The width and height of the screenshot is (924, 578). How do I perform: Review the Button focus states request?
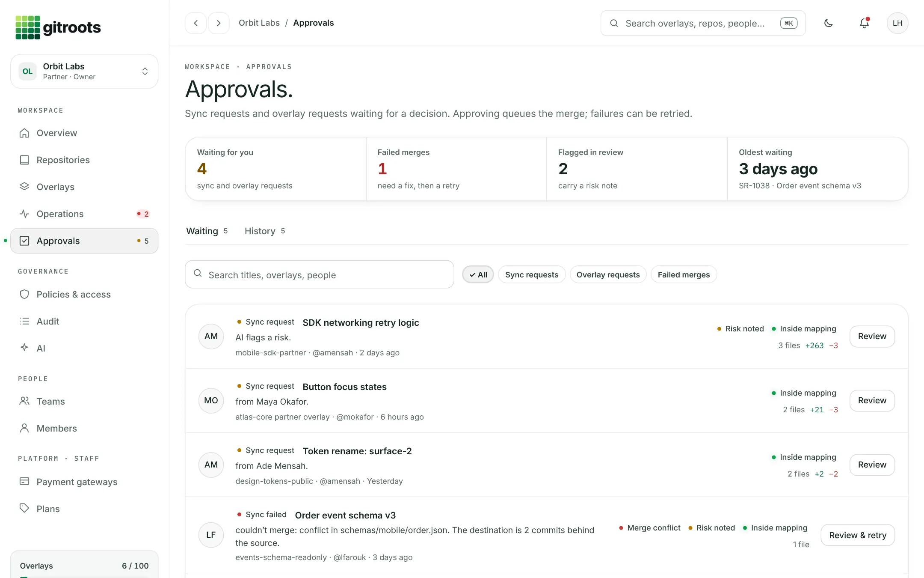(x=872, y=401)
